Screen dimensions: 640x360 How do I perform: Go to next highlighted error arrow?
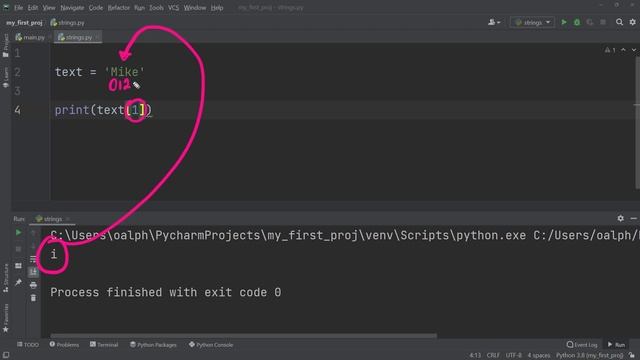coord(633,50)
